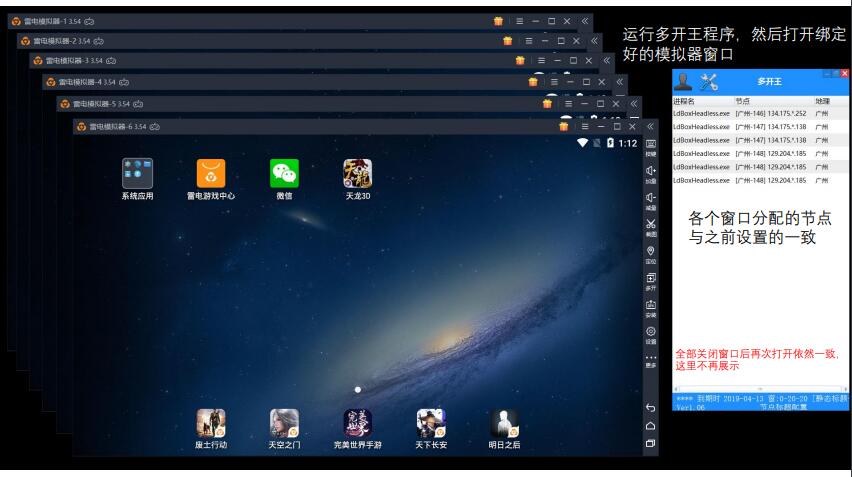Click the gift icon in 雷电模拟器-3 titlebar
Image resolution: width=852 pixels, height=477 pixels.
coord(520,60)
